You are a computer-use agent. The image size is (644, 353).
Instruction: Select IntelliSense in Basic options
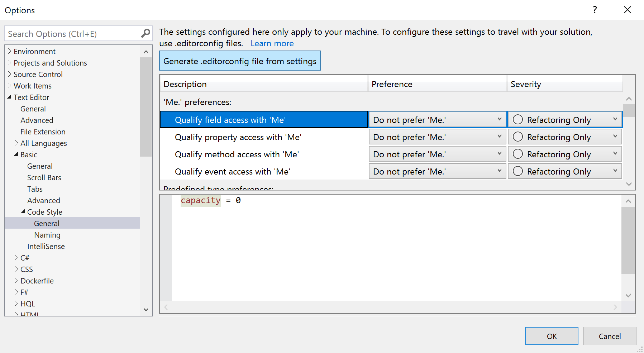(46, 247)
